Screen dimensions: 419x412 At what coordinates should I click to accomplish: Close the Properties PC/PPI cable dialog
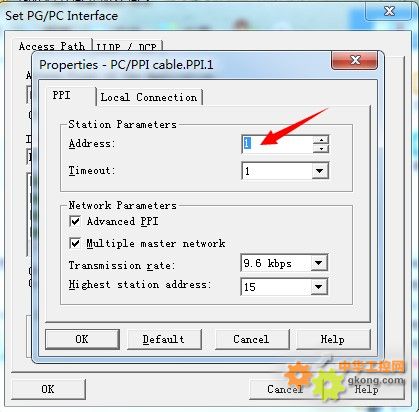point(355,60)
